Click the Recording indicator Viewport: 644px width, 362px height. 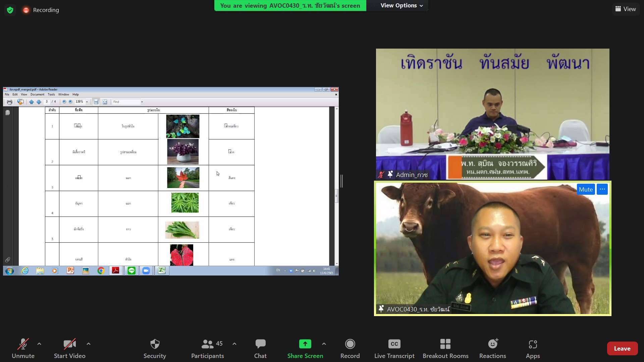click(41, 10)
